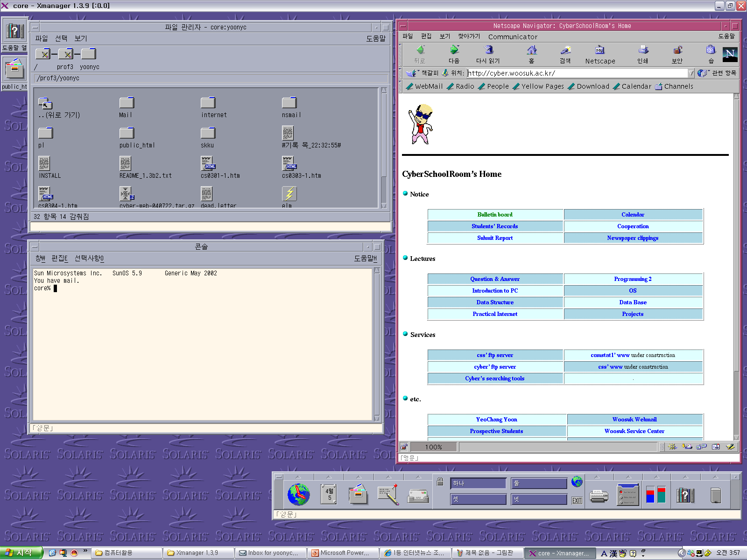Switch to Microsoft PowerPoint taskbar item
This screenshot has height=560, width=747.
pos(343,553)
